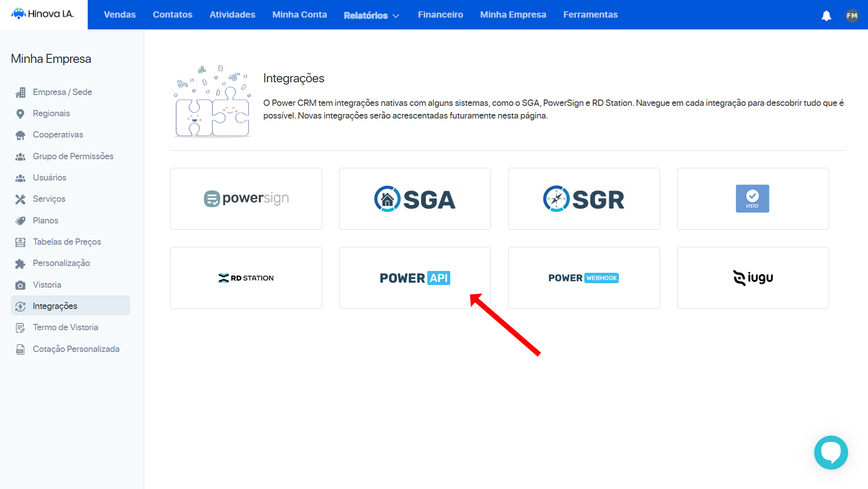868x489 pixels.
Task: Click the Cooperativas store icon
Action: click(x=20, y=135)
